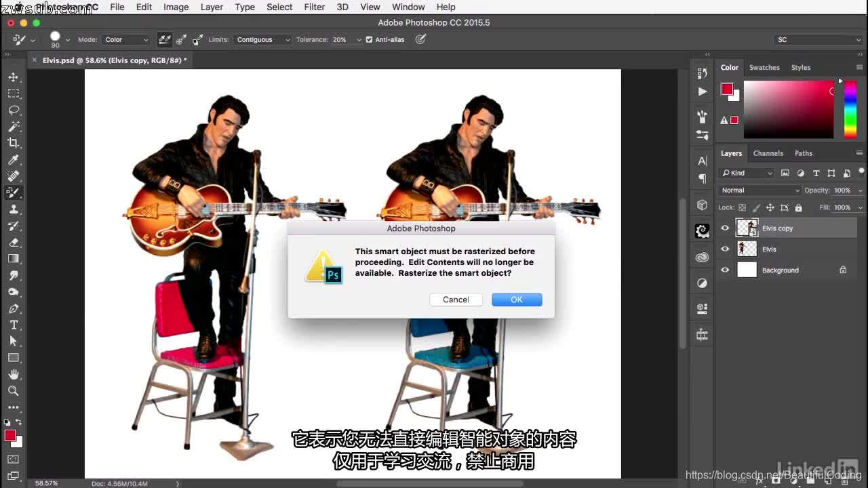Select the Gradient tool
Screen dimensions: 868x488
14,259
